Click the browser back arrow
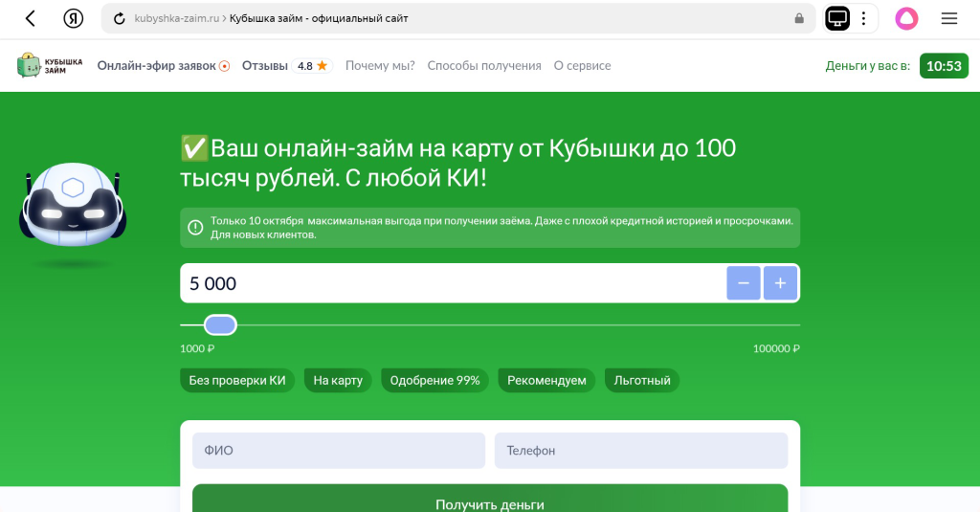The image size is (980, 512). (x=31, y=18)
